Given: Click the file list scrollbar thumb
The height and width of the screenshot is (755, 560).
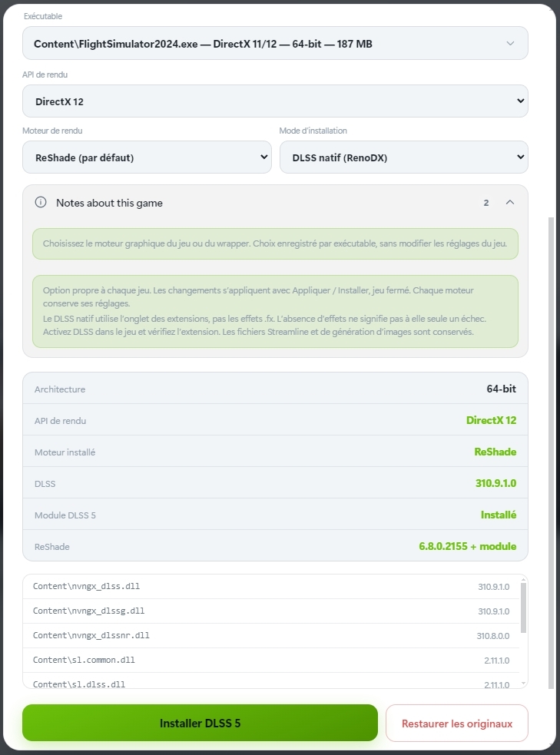Looking at the screenshot, I should (x=523, y=608).
